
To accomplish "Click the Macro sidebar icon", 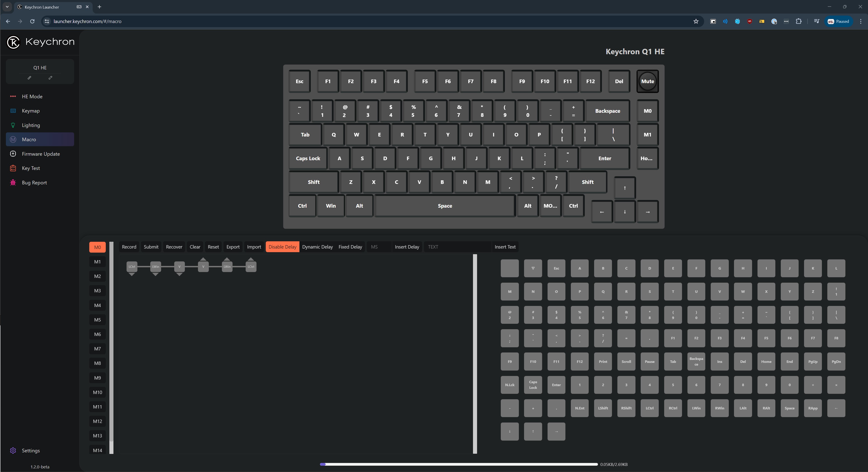I will pyautogui.click(x=13, y=139).
